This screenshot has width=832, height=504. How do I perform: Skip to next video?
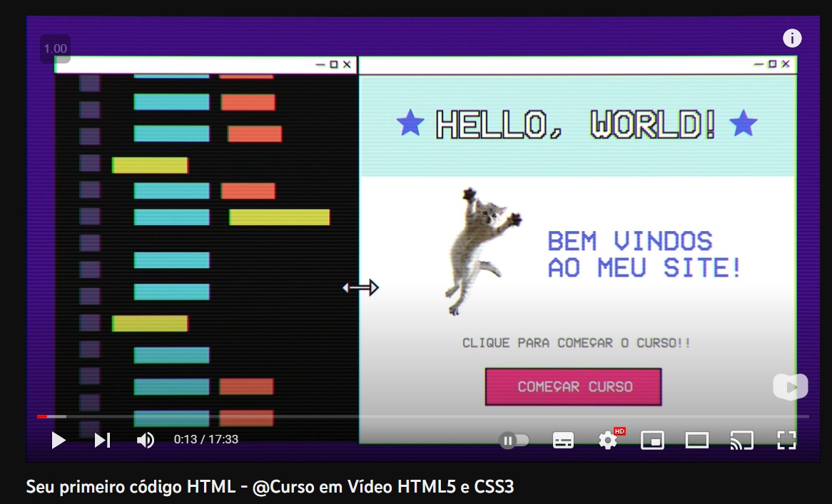103,440
